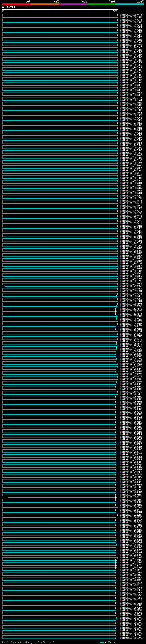The image size is (146, 644).
Task: Open hit UniRef100_B2C4J4
Action: click(x=131, y=98)
